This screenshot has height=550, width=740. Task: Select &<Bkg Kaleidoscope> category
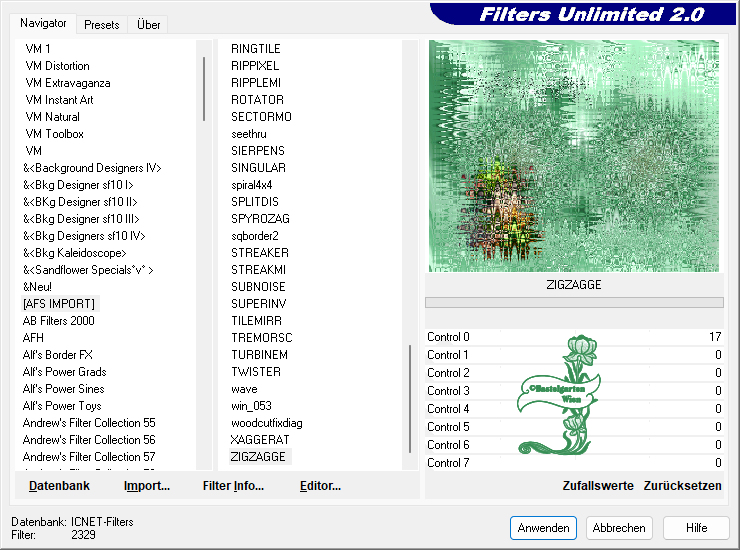[75, 253]
